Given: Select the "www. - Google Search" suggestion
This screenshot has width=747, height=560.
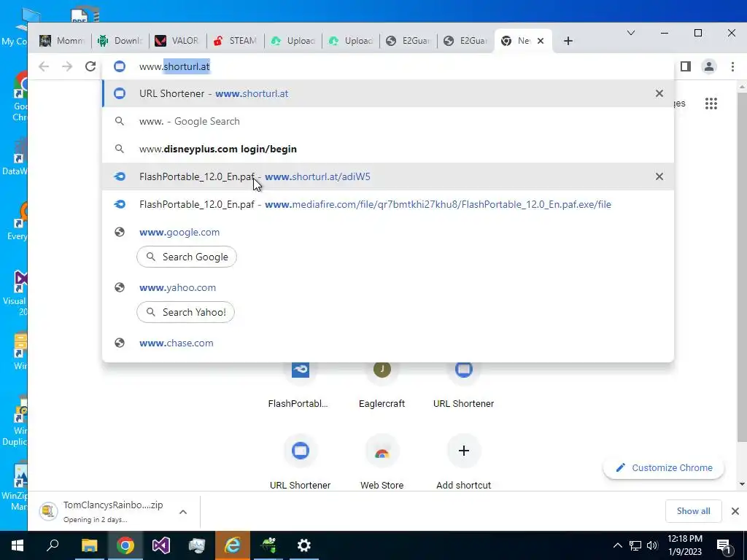Looking at the screenshot, I should pyautogui.click(x=388, y=122).
